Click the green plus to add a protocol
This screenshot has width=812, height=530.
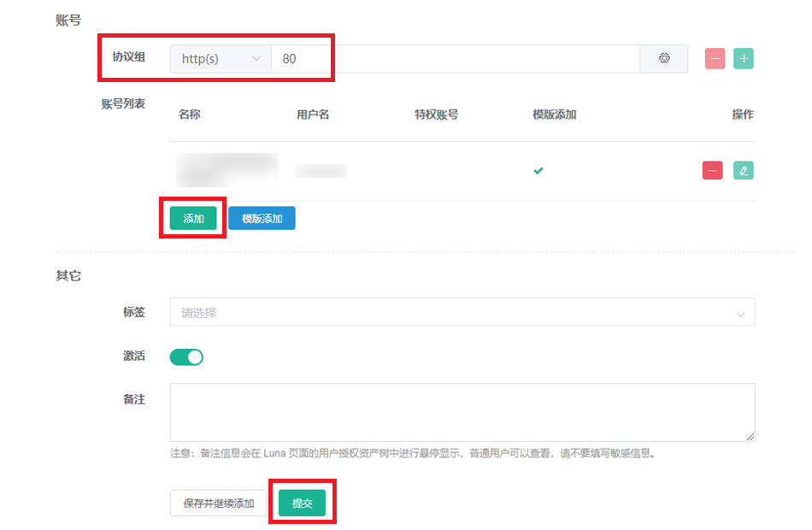744,58
